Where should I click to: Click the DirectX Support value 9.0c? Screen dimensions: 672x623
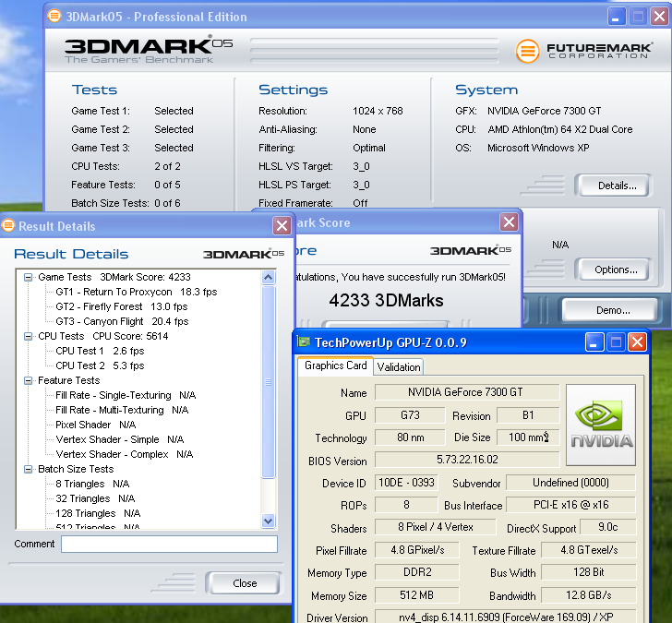point(607,527)
